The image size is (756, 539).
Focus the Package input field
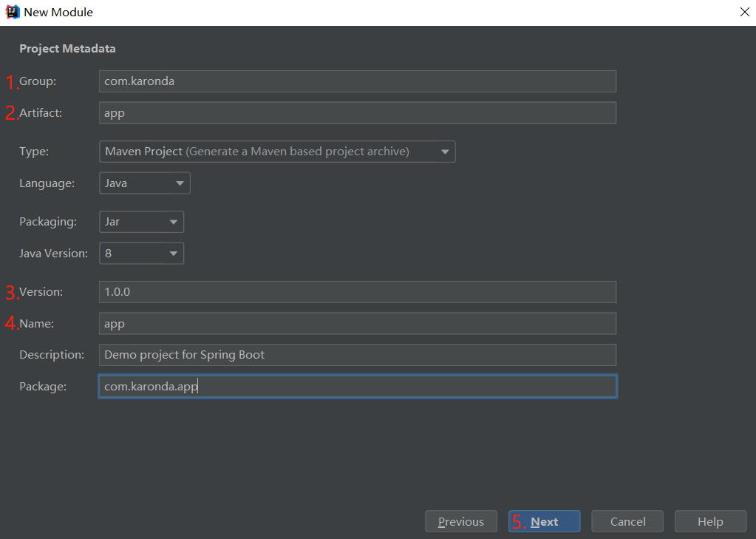357,387
